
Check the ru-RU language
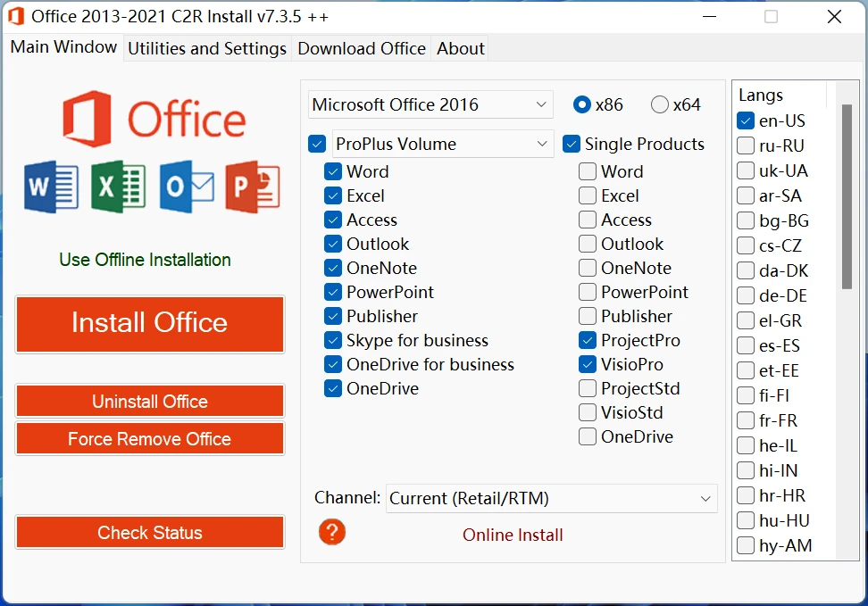click(x=746, y=145)
